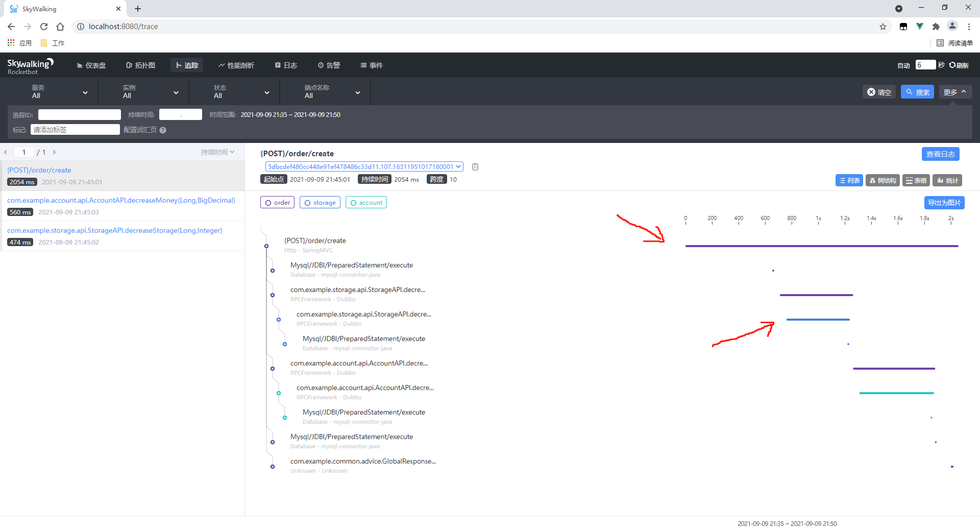Click the 清空 clear button
The image size is (980, 531).
[879, 92]
